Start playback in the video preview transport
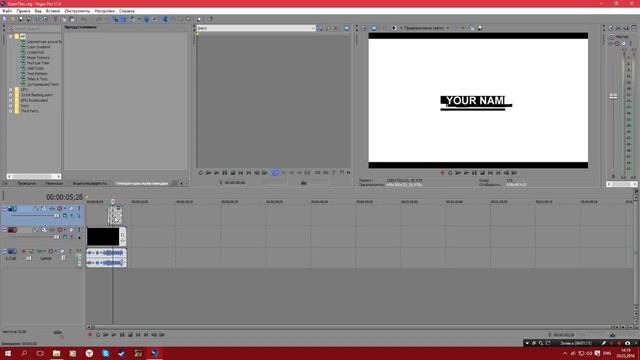Screen dimensions: 640x360 tap(466, 173)
